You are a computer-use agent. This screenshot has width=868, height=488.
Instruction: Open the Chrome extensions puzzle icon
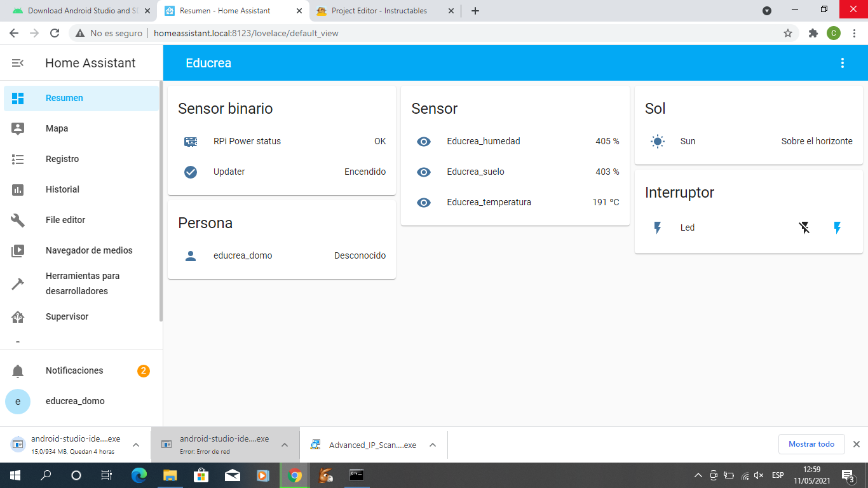click(x=813, y=33)
